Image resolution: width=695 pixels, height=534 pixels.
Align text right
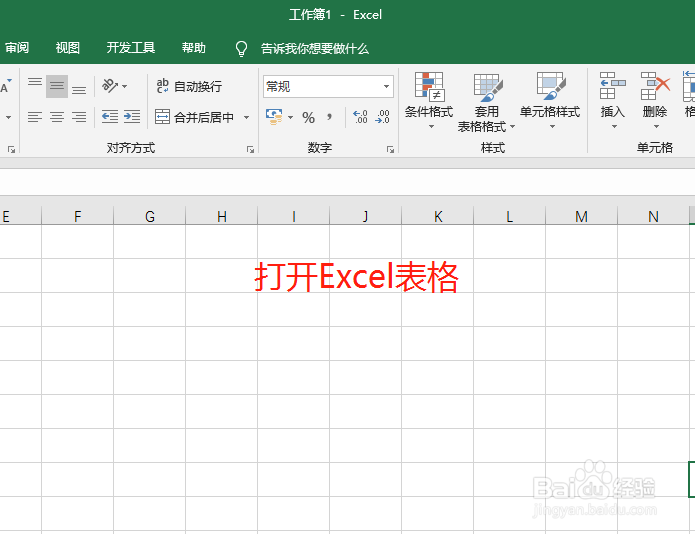[x=79, y=117]
